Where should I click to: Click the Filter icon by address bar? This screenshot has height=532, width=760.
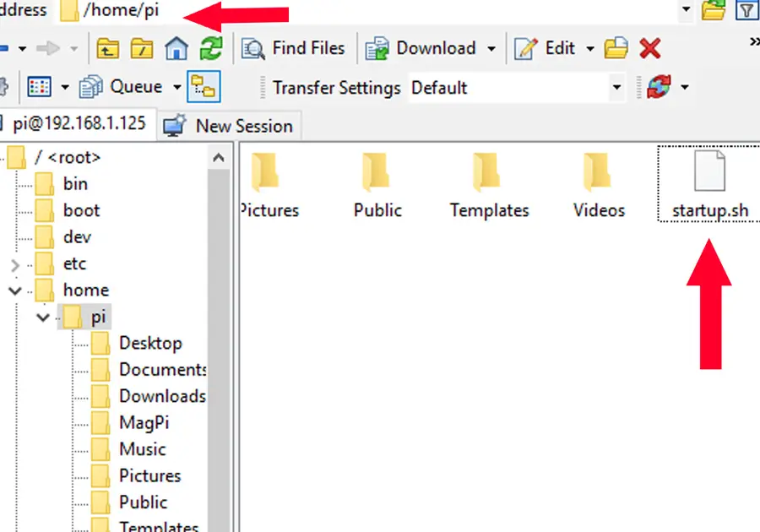tap(746, 11)
